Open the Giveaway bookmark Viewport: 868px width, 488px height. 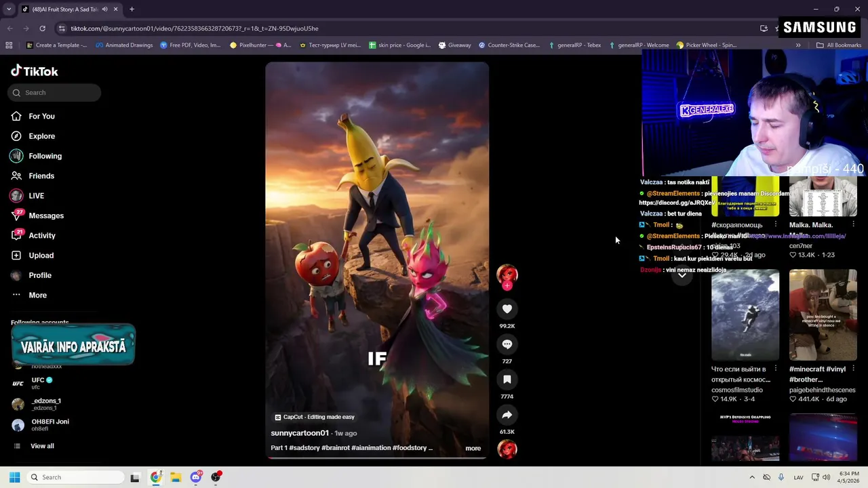(454, 45)
